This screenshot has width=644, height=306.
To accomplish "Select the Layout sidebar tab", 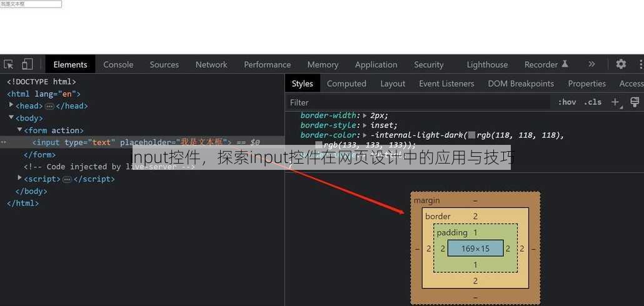I will pyautogui.click(x=393, y=84).
